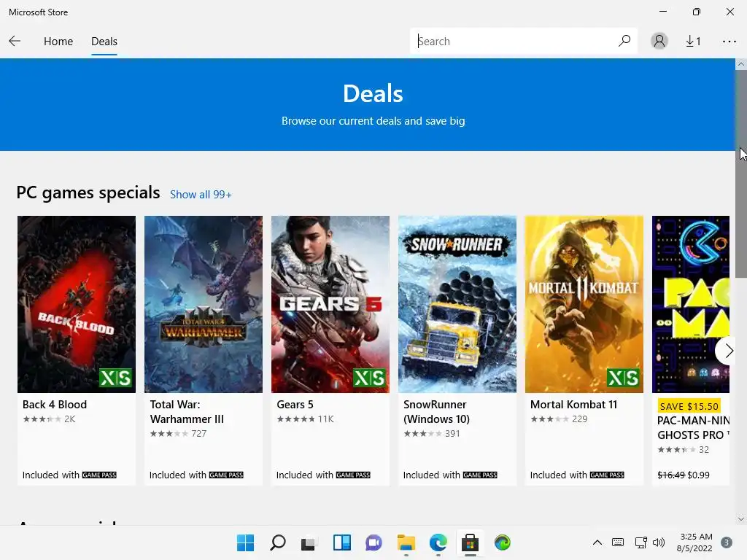Image resolution: width=747 pixels, height=560 pixels.
Task: Open Teams Chat taskbar icon
Action: pos(374,542)
